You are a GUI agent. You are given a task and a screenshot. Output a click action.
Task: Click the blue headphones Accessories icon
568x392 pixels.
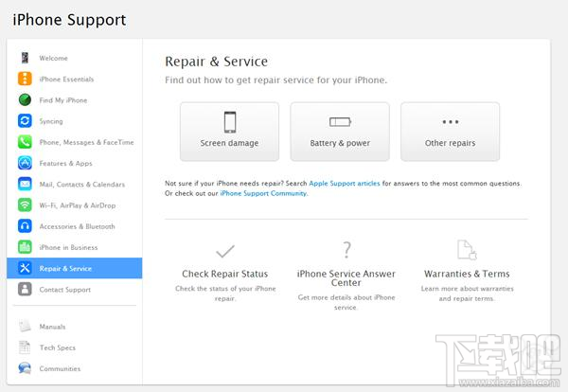[25, 225]
